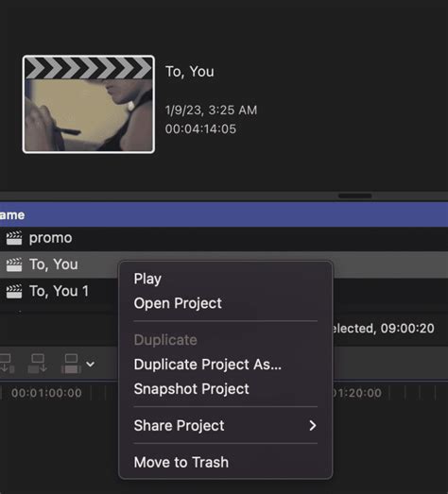Click the promo project clapperboard icon
Image resolution: width=448 pixels, height=494 pixels.
click(14, 238)
